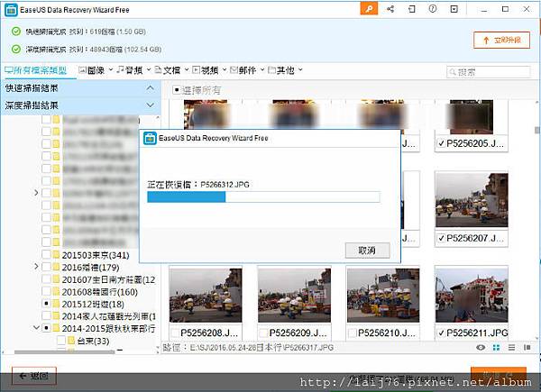Switch to list view icon

(x=511, y=347)
